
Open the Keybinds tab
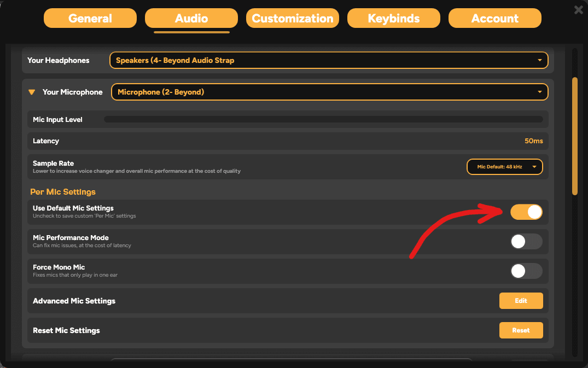pyautogui.click(x=393, y=18)
